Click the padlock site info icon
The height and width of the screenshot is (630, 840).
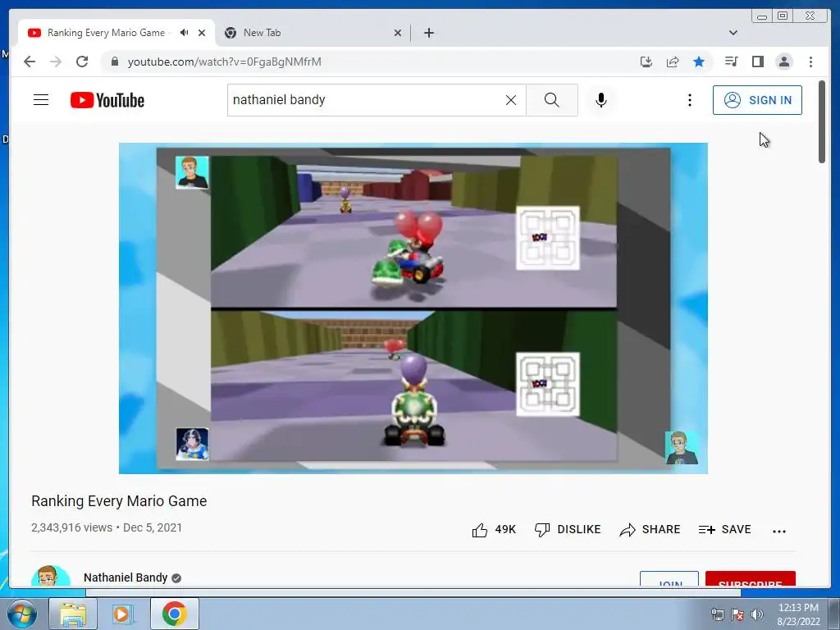coord(114,62)
